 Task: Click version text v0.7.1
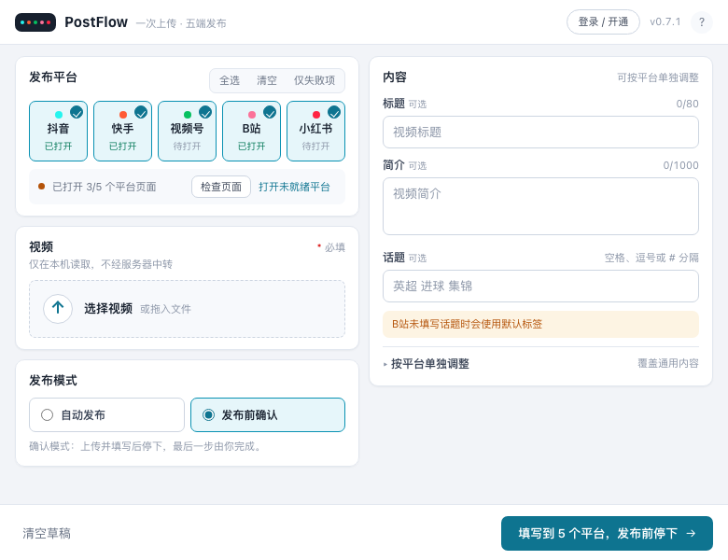(665, 21)
